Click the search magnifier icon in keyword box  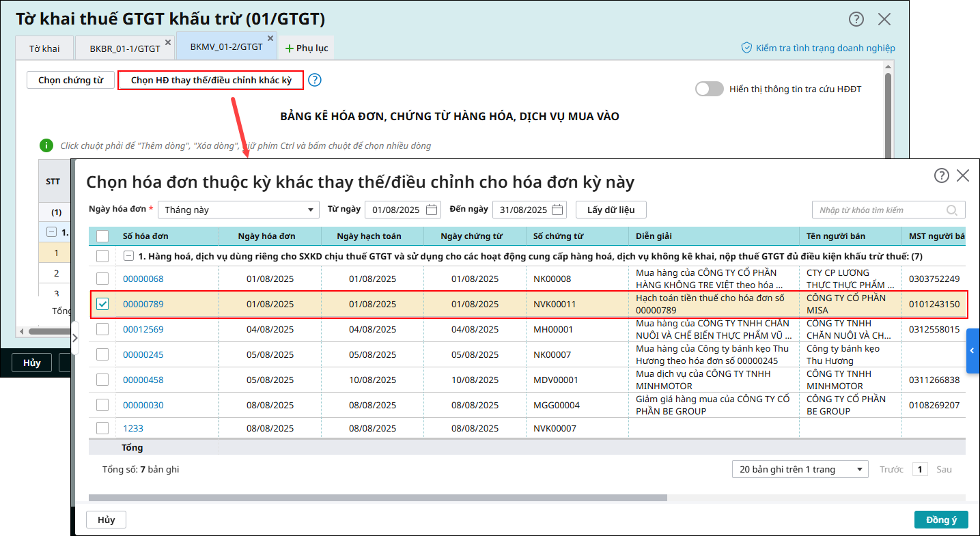click(952, 210)
